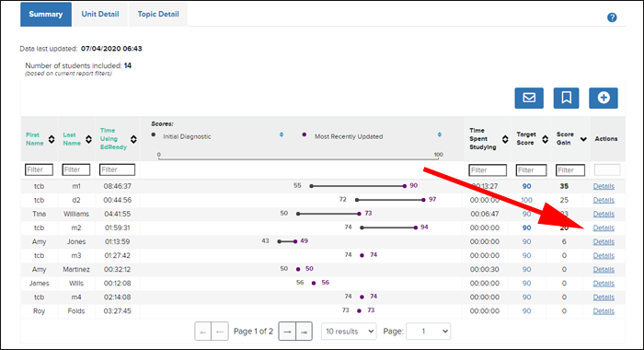Open Details for Tina Williams
Viewport: 644px width, 350px height.
point(604,215)
